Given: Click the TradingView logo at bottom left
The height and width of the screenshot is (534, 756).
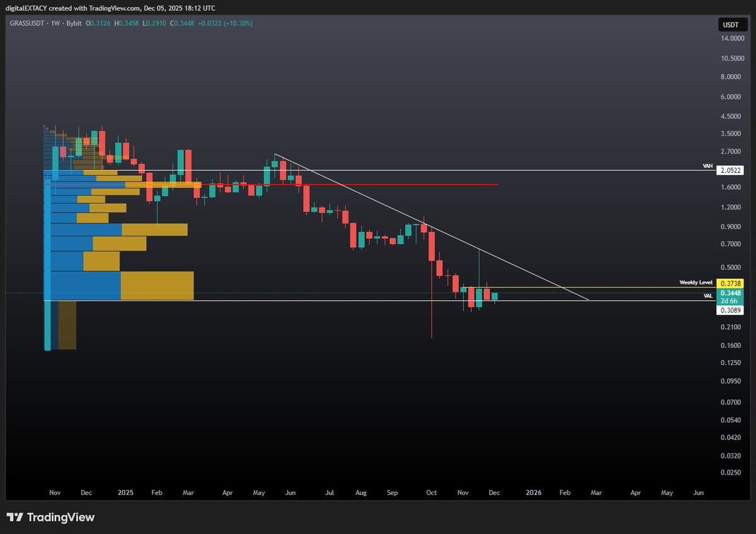Looking at the screenshot, I should (50, 518).
